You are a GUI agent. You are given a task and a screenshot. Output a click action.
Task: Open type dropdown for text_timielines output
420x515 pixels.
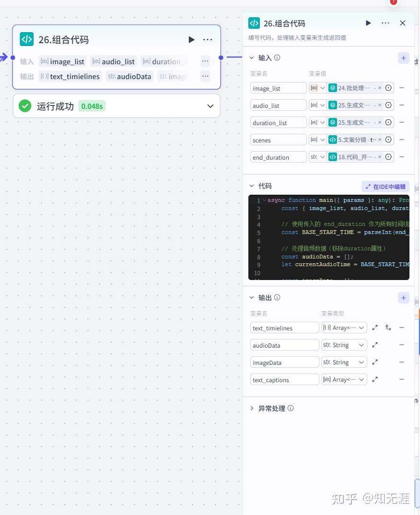point(344,328)
